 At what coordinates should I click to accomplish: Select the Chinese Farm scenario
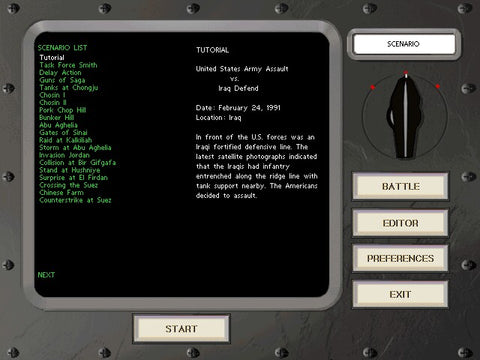(61, 193)
